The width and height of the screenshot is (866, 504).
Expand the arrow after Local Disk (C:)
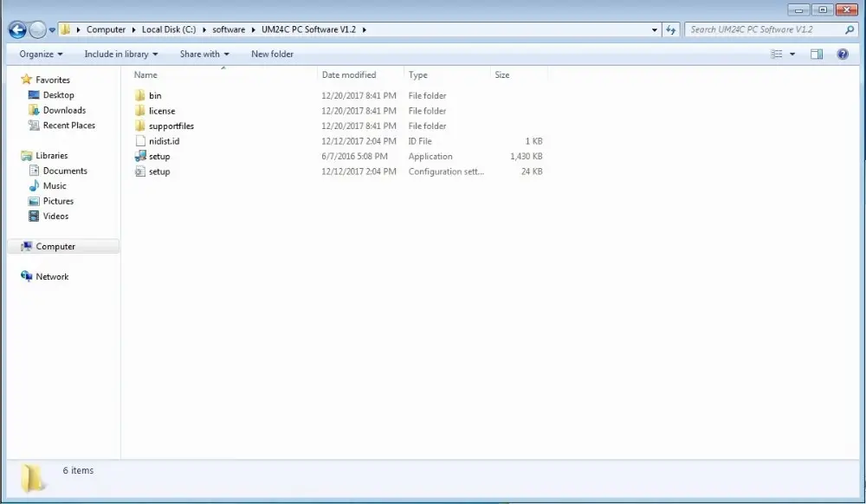[204, 29]
